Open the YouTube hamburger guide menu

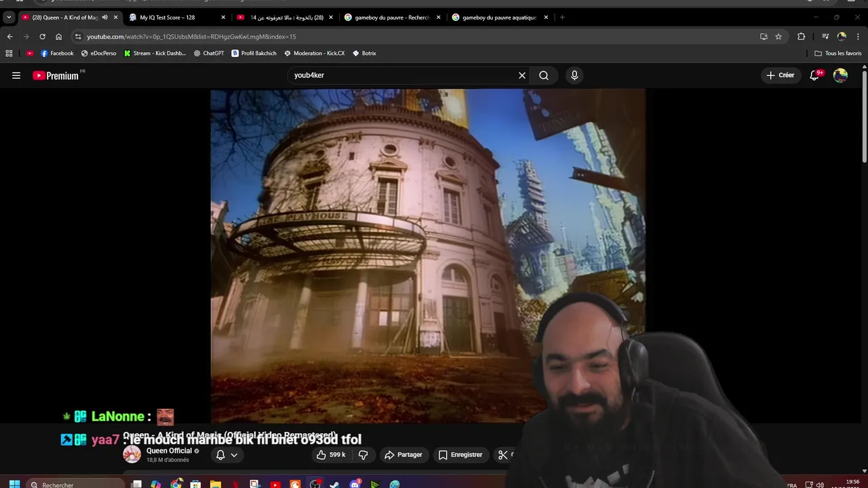(x=16, y=75)
